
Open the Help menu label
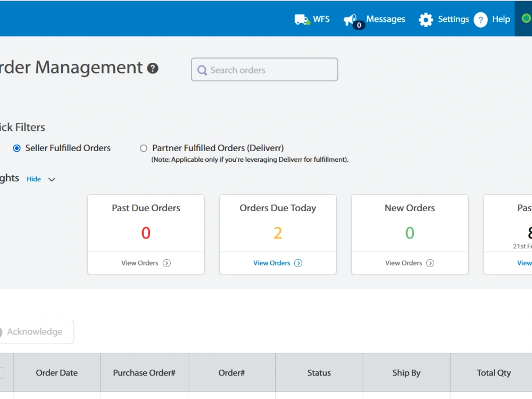pyautogui.click(x=501, y=19)
